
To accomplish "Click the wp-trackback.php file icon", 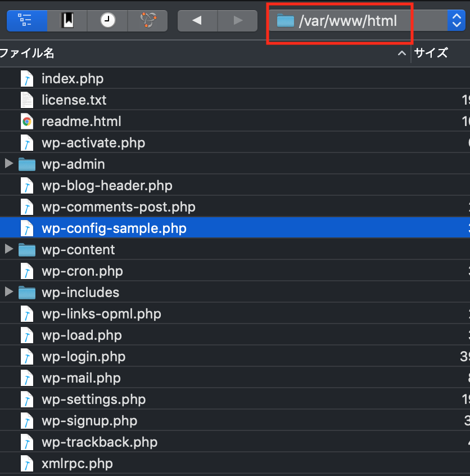I will point(26,442).
